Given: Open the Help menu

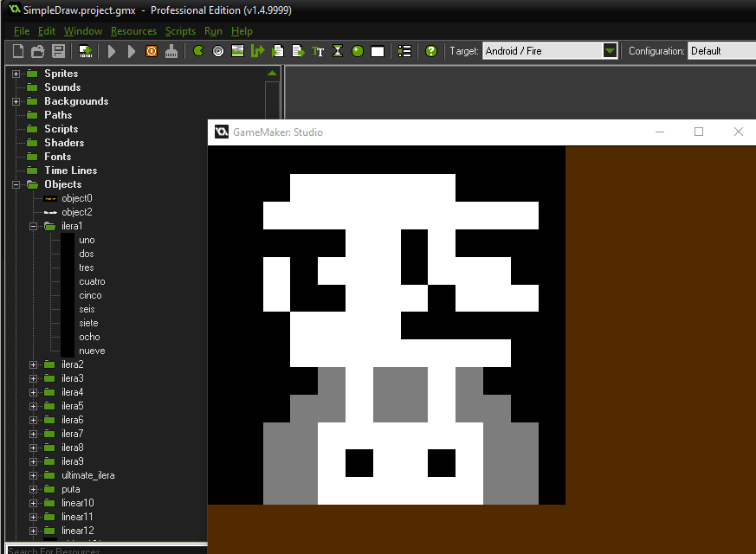Looking at the screenshot, I should 242,31.
